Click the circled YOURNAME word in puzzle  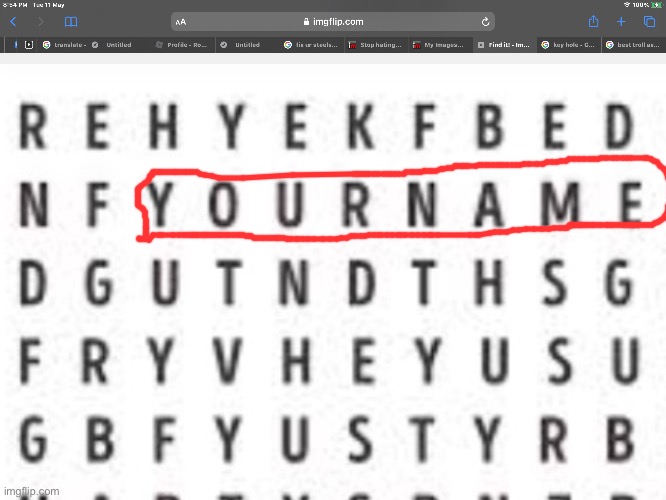400,198
